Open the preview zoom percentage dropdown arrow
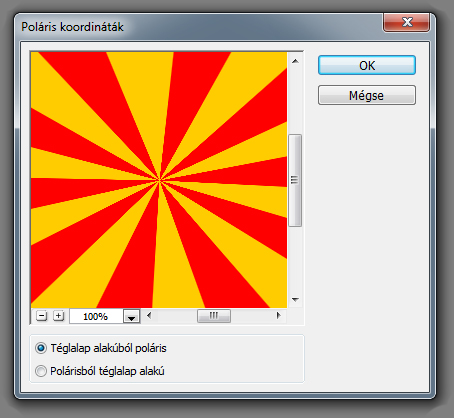 click(131, 316)
